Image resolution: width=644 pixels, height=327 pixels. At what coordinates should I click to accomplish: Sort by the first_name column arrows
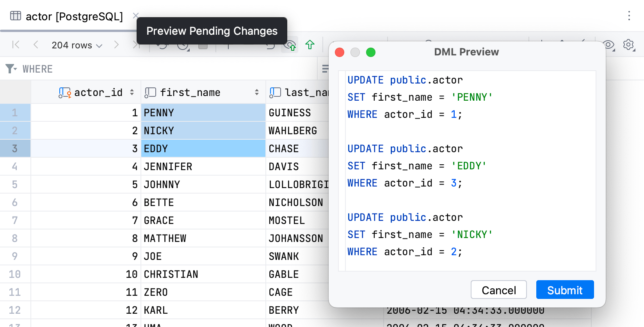[257, 92]
